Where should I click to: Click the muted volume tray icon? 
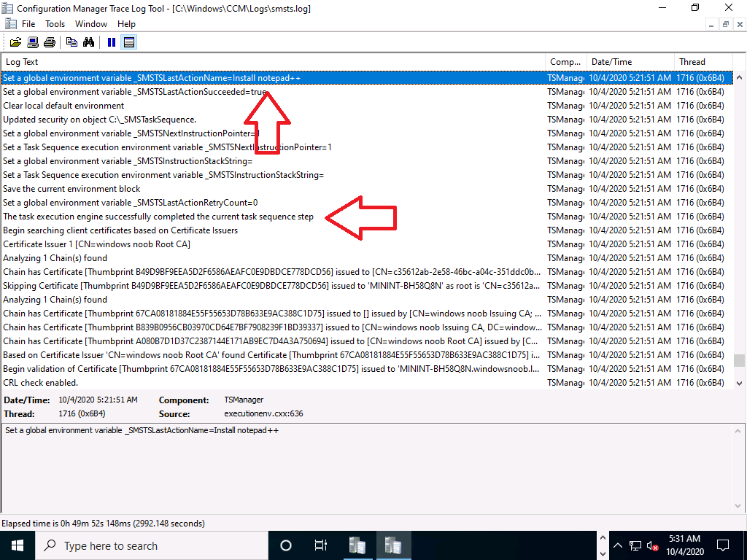pyautogui.click(x=653, y=545)
